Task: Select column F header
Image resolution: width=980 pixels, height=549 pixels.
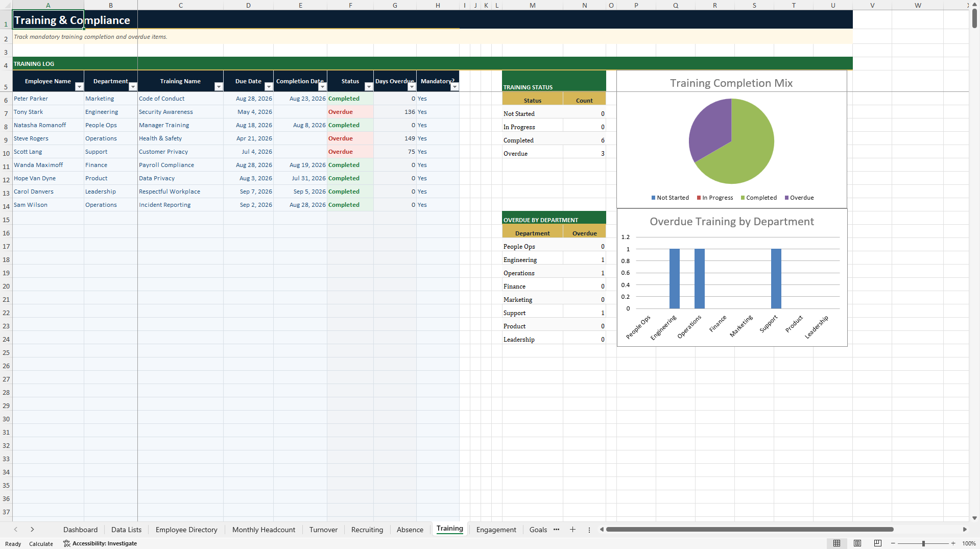Action: [350, 5]
